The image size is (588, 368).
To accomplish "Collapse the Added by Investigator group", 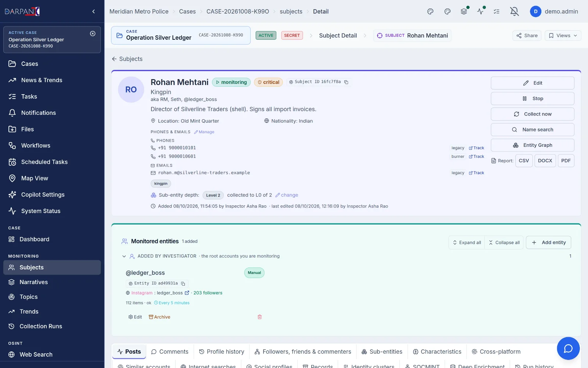I will (124, 256).
